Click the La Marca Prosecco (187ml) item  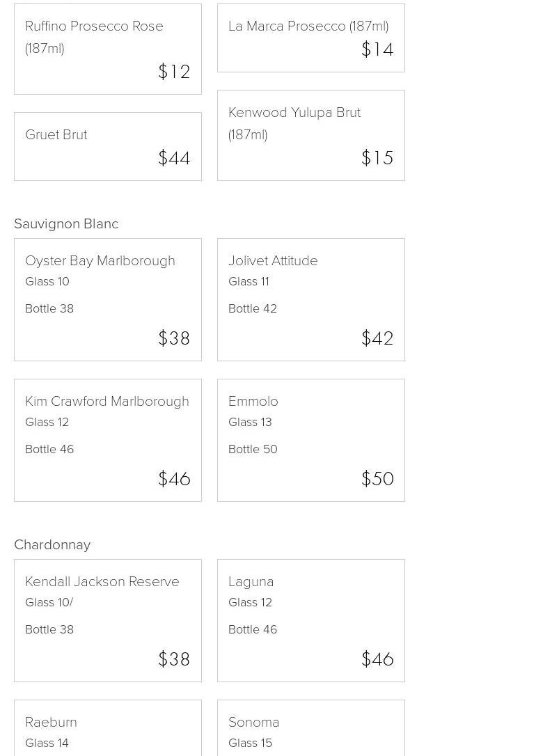310,38
